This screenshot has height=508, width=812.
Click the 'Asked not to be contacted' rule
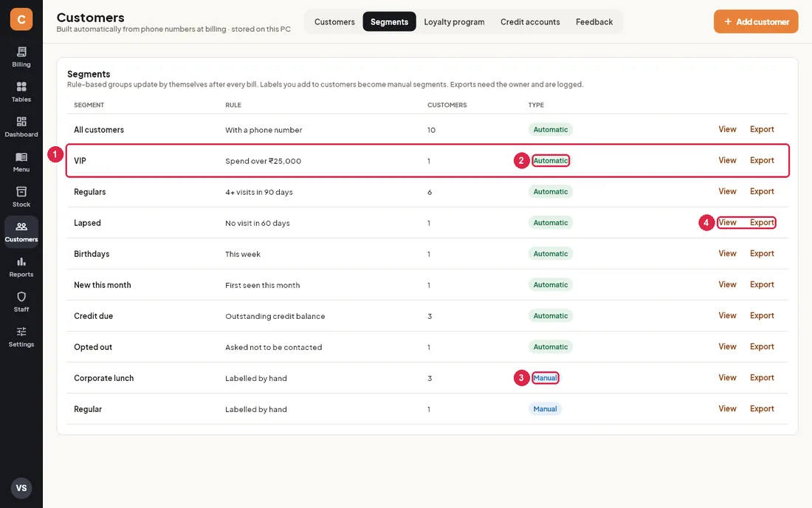[x=273, y=348]
